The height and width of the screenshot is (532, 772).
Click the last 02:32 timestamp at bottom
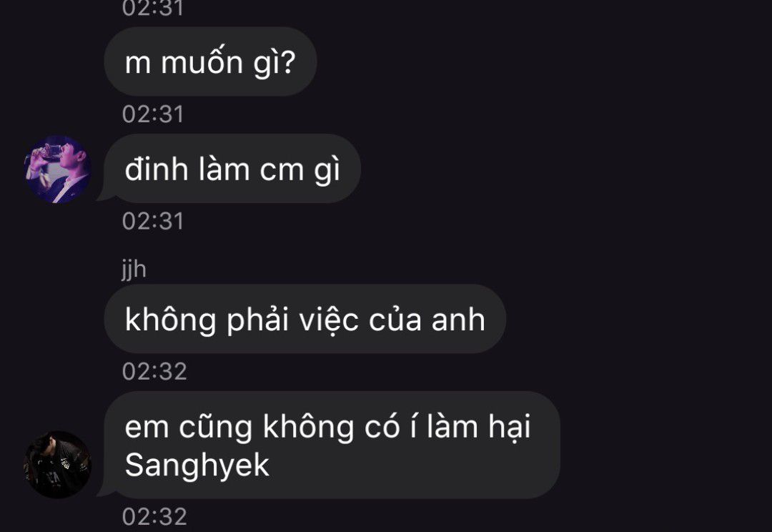(154, 517)
